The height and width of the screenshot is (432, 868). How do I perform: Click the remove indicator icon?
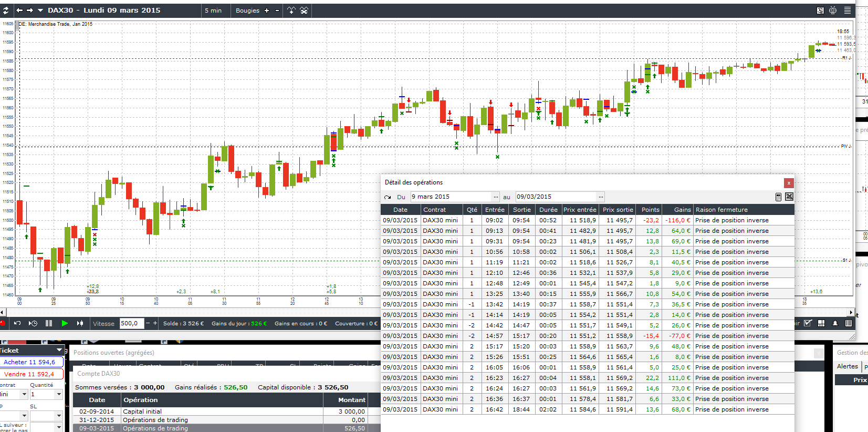(304, 11)
